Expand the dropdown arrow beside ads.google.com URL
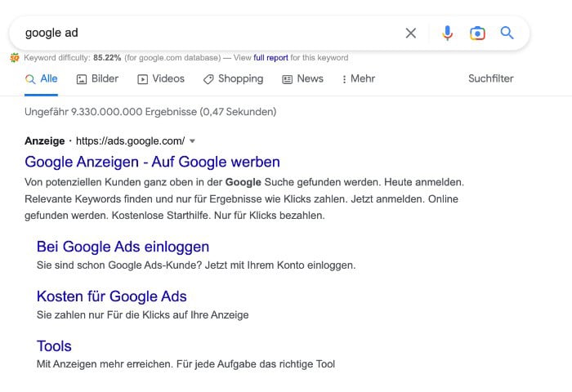The height and width of the screenshot is (392, 572). tap(192, 141)
